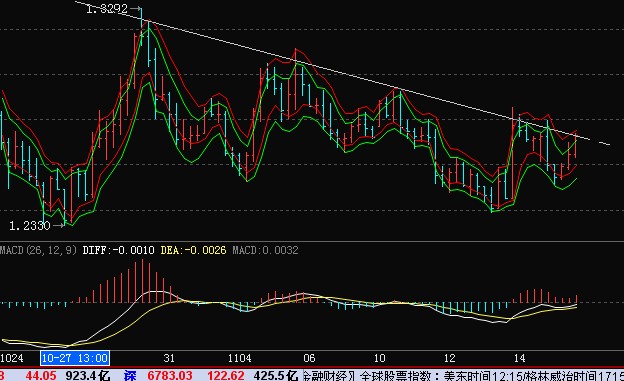Click the 122.62 change value
Viewport: 624px width, 381px height.
click(226, 375)
